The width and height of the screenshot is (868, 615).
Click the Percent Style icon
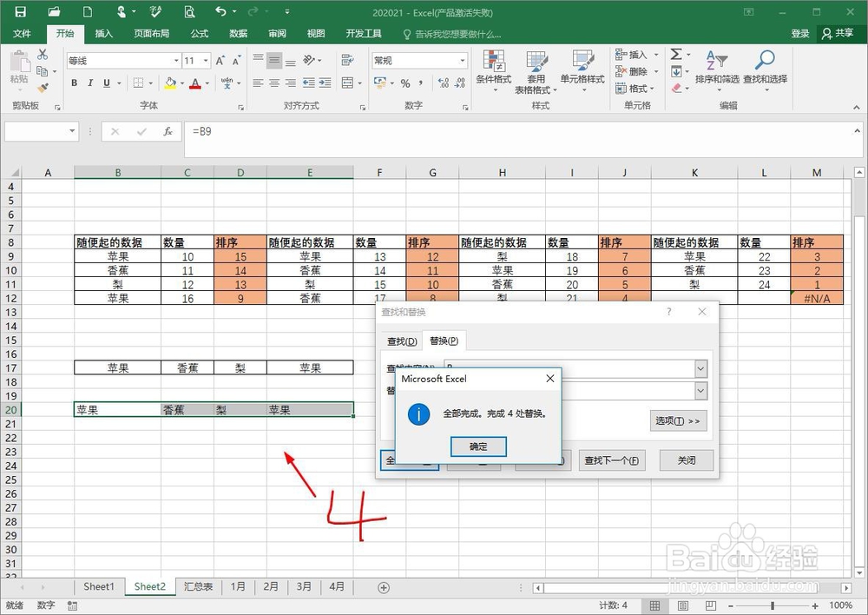pyautogui.click(x=405, y=83)
